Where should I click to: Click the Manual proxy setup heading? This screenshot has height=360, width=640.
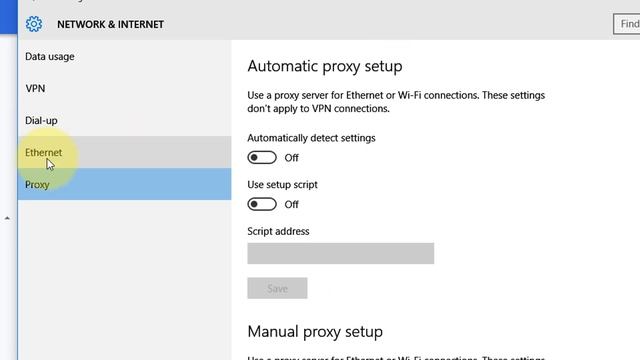(315, 331)
